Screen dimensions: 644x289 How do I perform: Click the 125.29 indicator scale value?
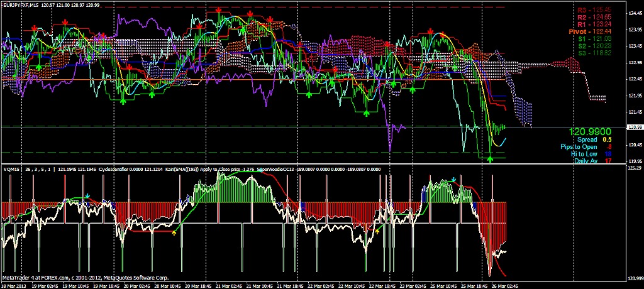(635, 168)
